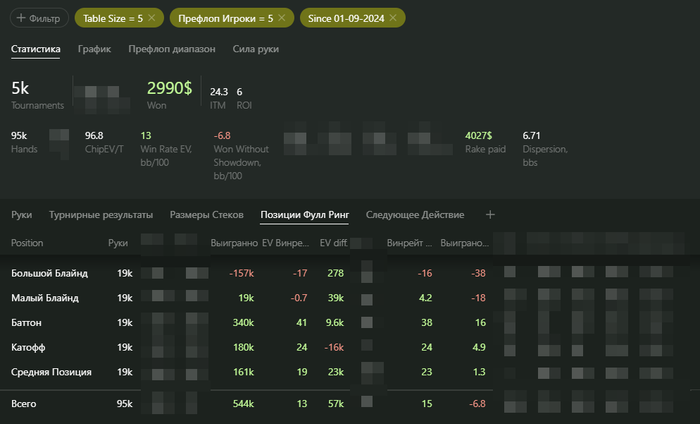Sort the table by Position column header
This screenshot has width=700, height=424.
point(27,243)
